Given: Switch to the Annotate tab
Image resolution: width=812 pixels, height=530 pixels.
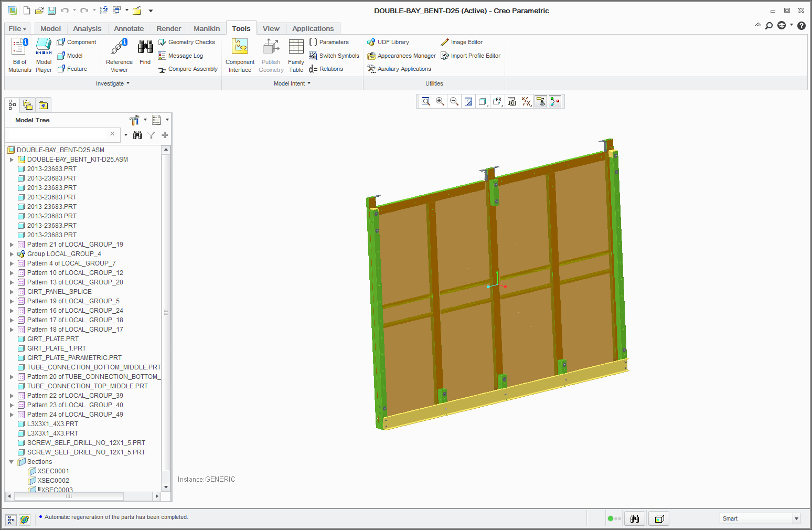Looking at the screenshot, I should point(129,28).
